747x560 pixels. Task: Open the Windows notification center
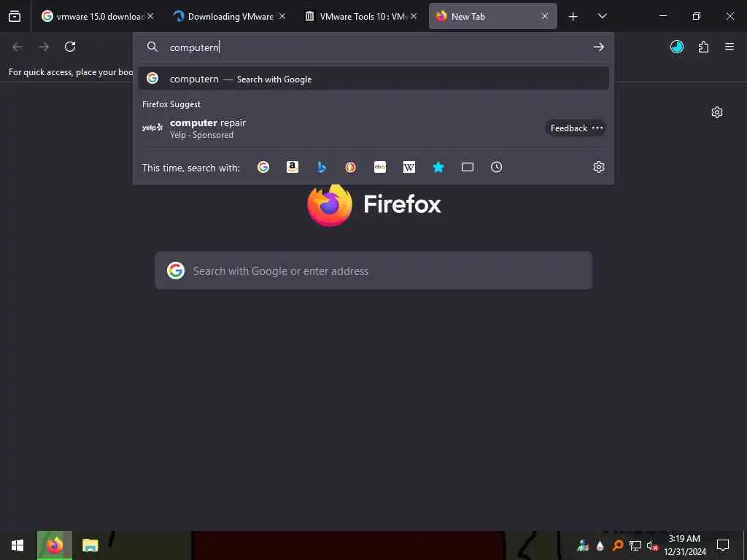723,545
